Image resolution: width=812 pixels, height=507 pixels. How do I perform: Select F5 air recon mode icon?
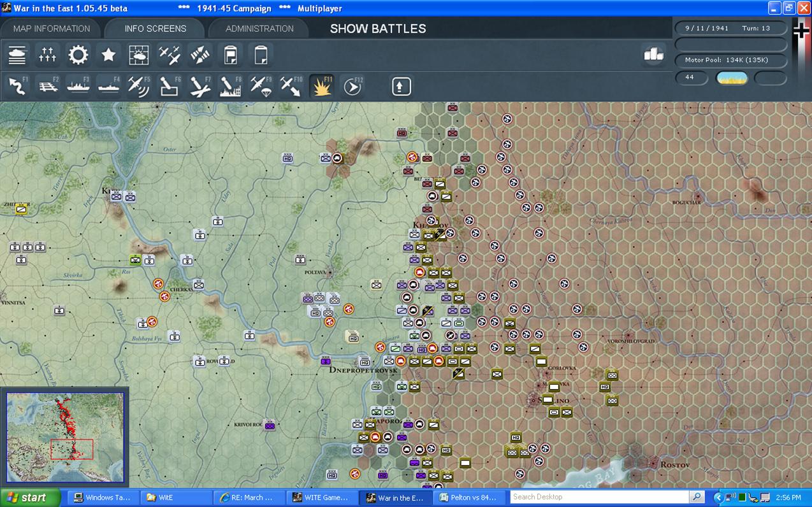(x=139, y=86)
